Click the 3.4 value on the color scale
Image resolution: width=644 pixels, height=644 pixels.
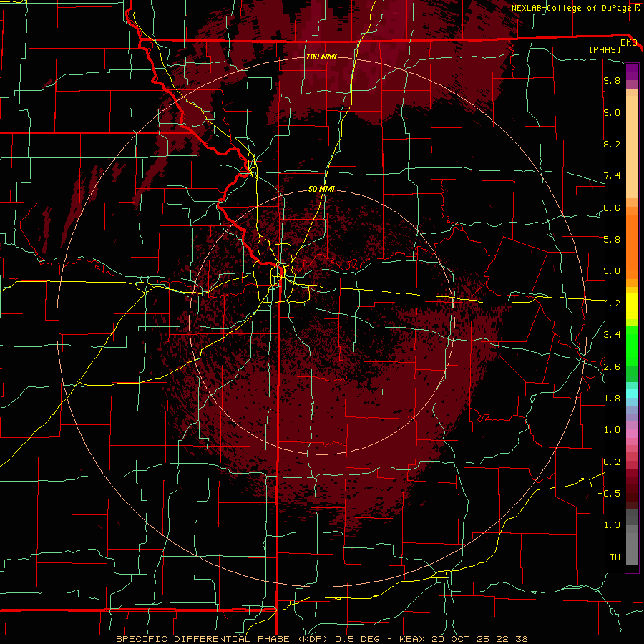coord(612,335)
